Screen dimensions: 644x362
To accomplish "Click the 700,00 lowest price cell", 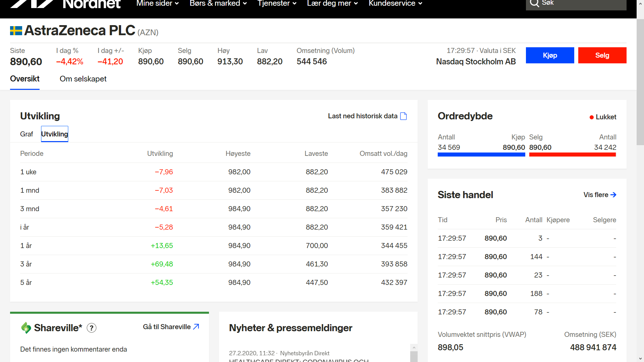I will (x=317, y=246).
